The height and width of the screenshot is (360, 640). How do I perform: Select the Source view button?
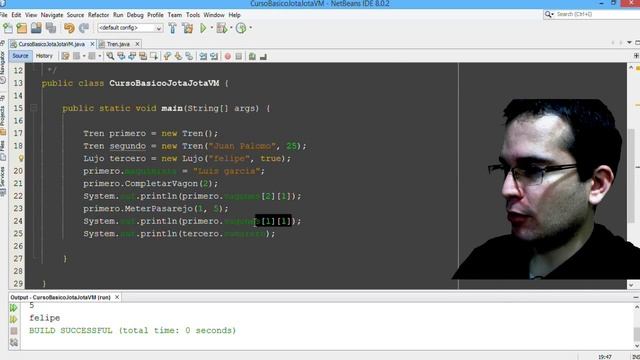point(20,56)
